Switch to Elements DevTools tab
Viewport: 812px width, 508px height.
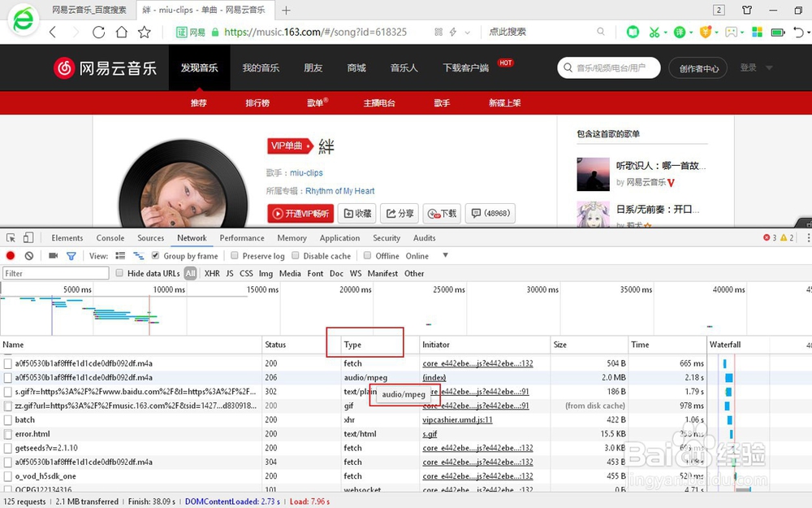pos(67,238)
